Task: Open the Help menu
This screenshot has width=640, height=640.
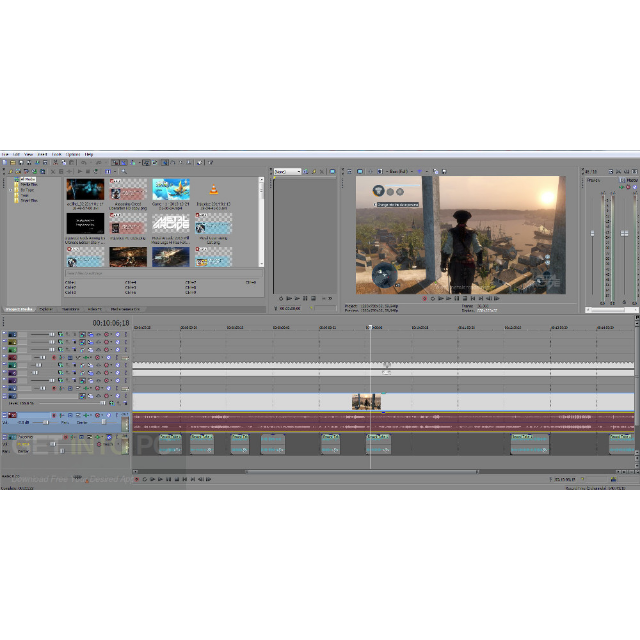Action: pos(89,155)
